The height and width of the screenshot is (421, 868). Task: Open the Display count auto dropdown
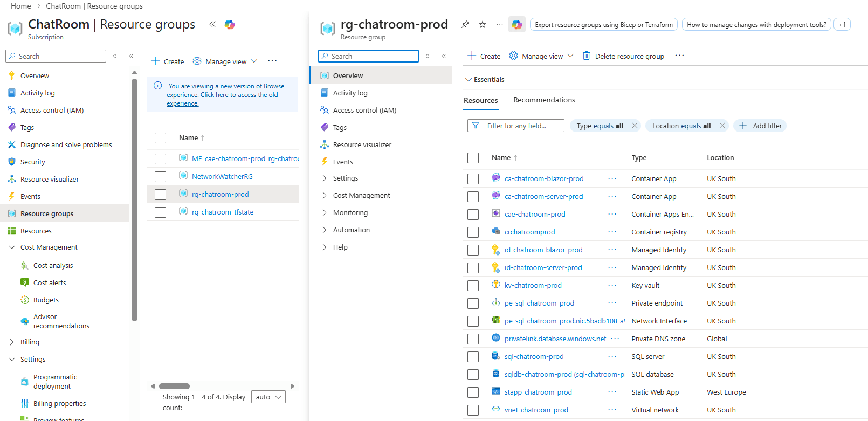tap(268, 397)
